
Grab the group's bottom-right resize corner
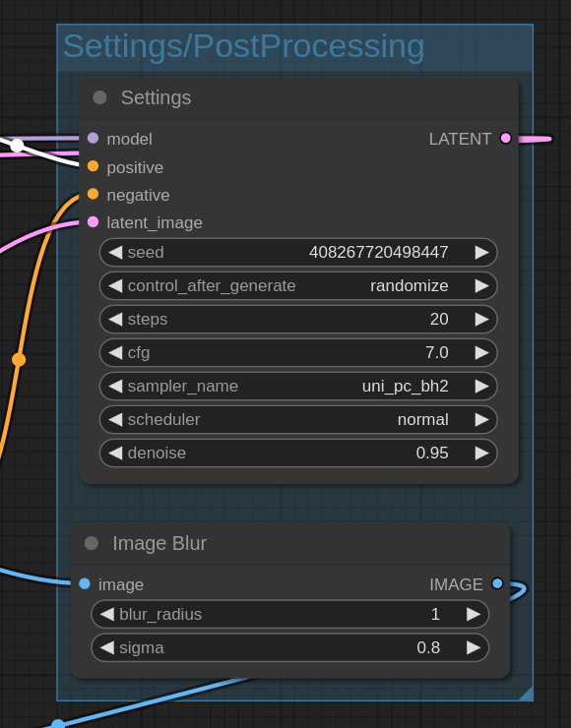coord(526,694)
